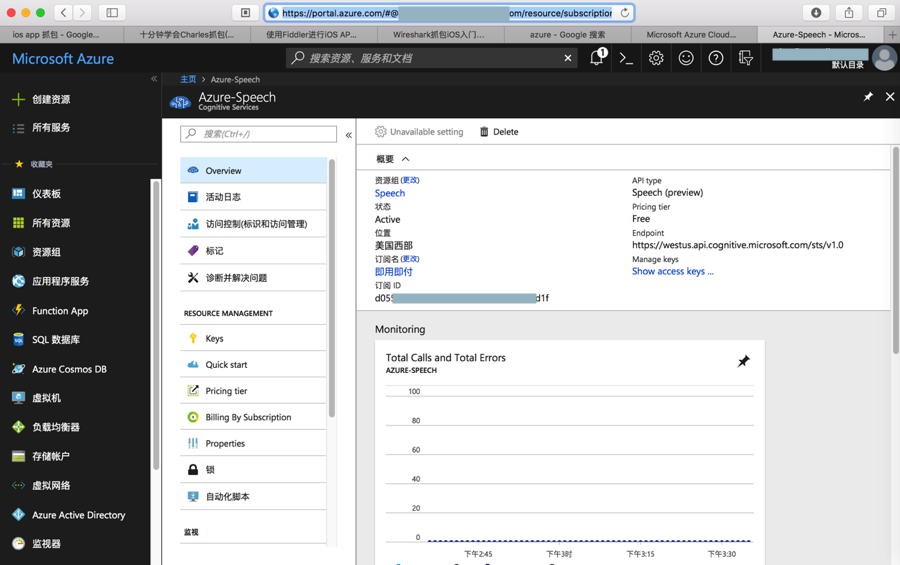This screenshot has width=900, height=565.
Task: Click the feedback smiley icon
Action: coord(686,59)
